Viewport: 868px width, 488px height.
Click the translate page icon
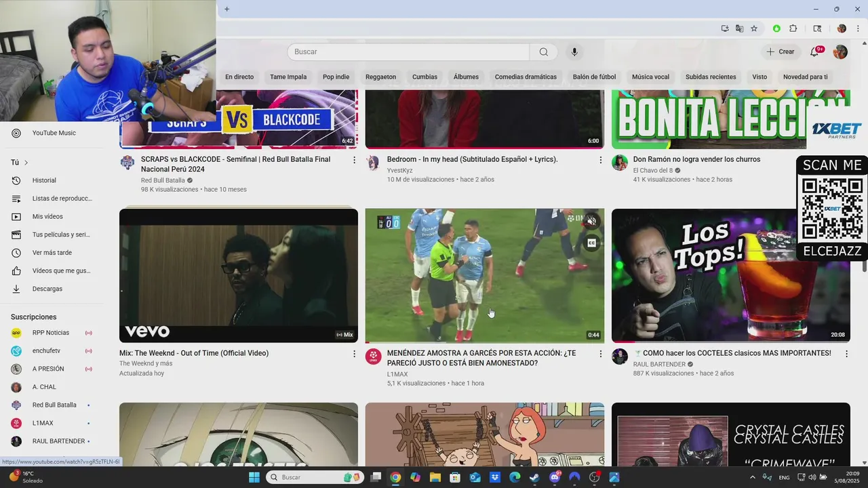click(x=739, y=28)
